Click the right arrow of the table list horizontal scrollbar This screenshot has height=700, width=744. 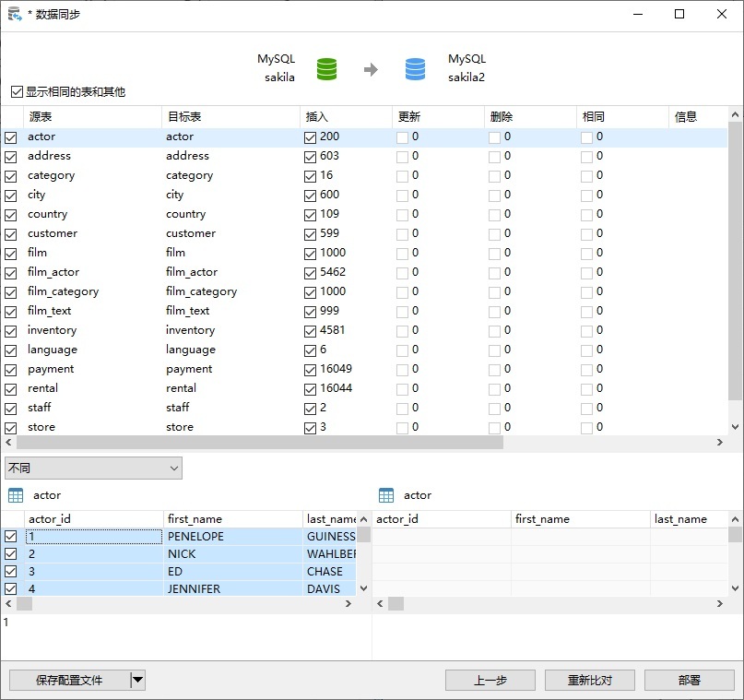click(x=720, y=443)
